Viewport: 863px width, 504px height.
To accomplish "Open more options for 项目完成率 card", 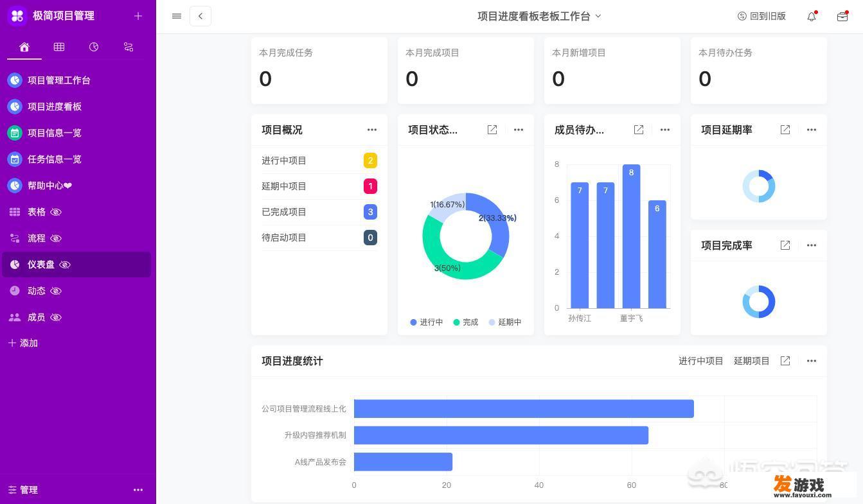I will click(x=812, y=245).
